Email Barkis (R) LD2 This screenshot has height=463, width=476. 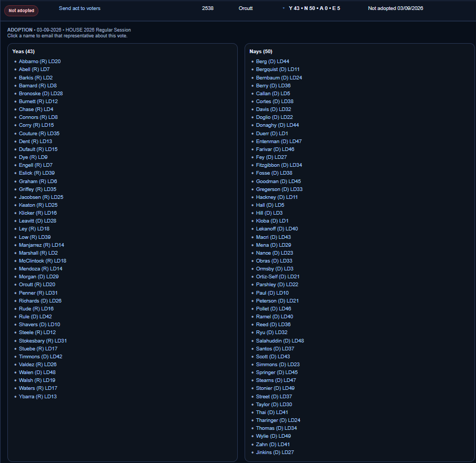click(x=36, y=78)
